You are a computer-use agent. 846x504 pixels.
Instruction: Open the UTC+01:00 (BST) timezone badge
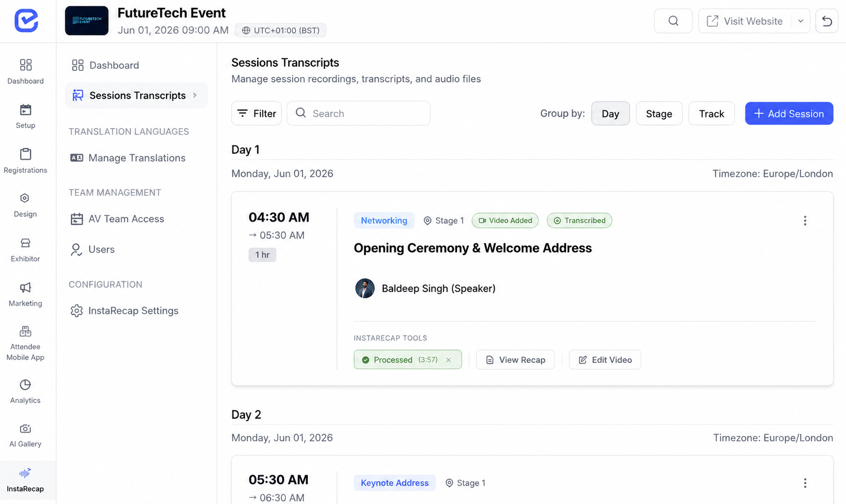(281, 30)
